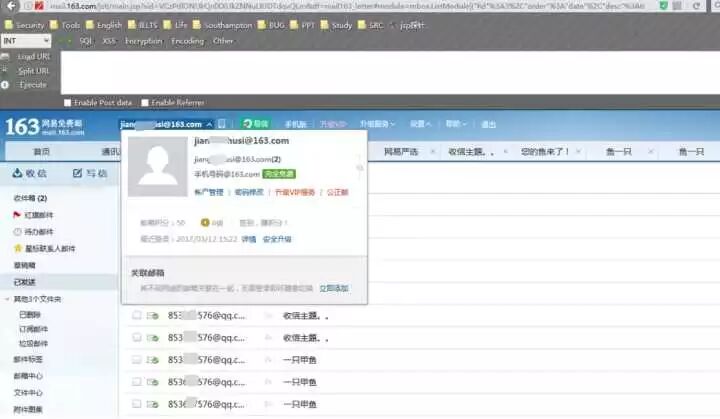Image resolution: width=720 pixels, height=419 pixels.
Task: Close the 网易严选 tab
Action: coord(433,152)
